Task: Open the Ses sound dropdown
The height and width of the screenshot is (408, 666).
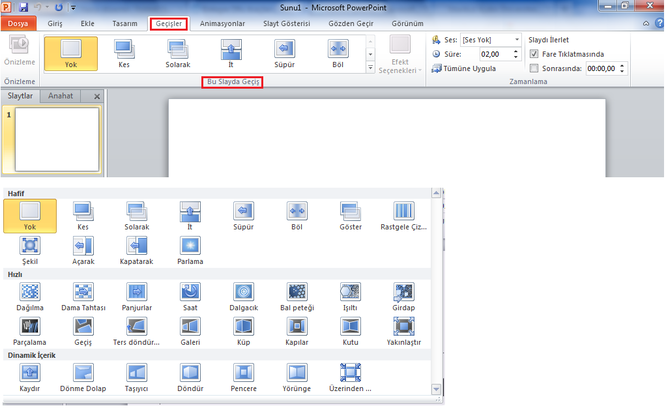Action: pos(515,39)
